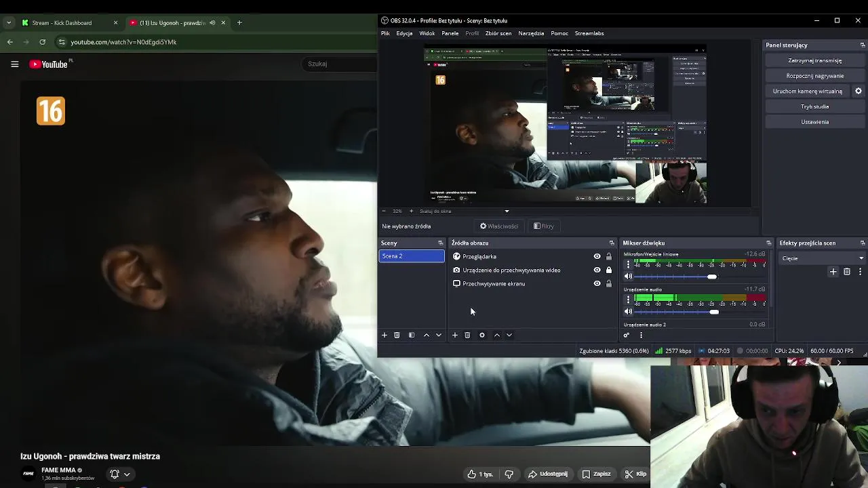This screenshot has width=868, height=488.
Task: Open virtual camera settings gear icon
Action: click(858, 91)
